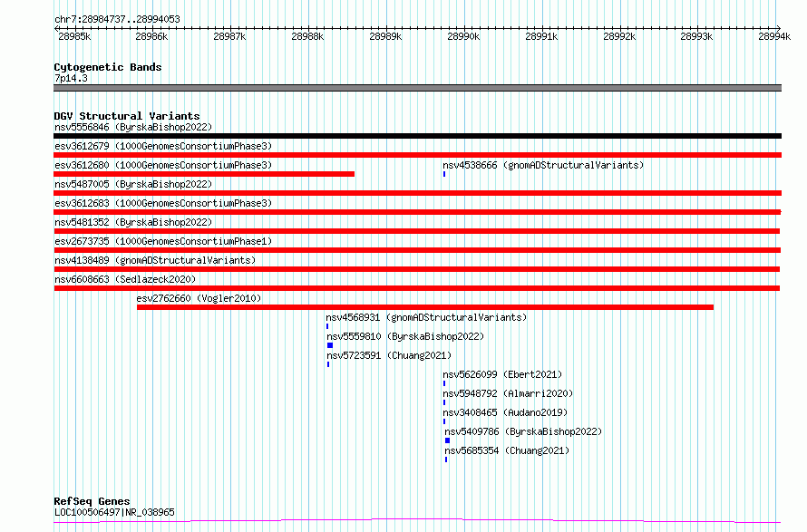Viewport: 807px width, 532px height.
Task: Click nsv5559810 (ByrskaBishop2022) label
Action: point(405,336)
